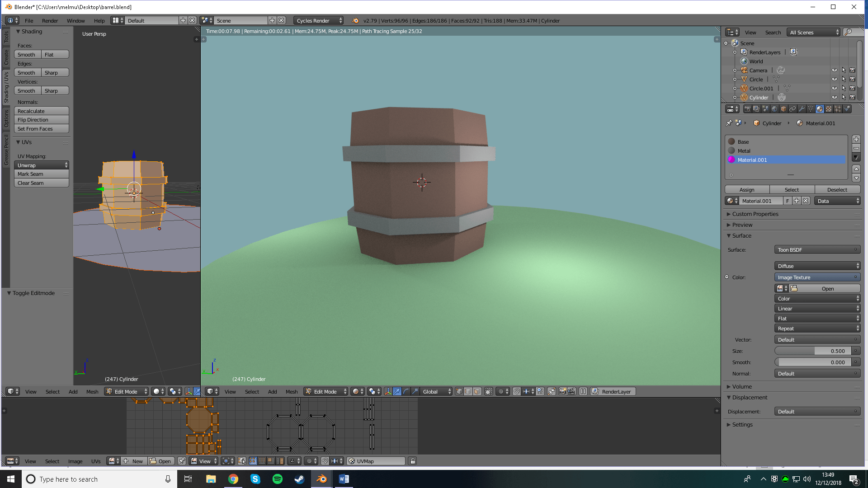This screenshot has width=868, height=488.
Task: Open the Physics properties tab
Action: [x=847, y=109]
